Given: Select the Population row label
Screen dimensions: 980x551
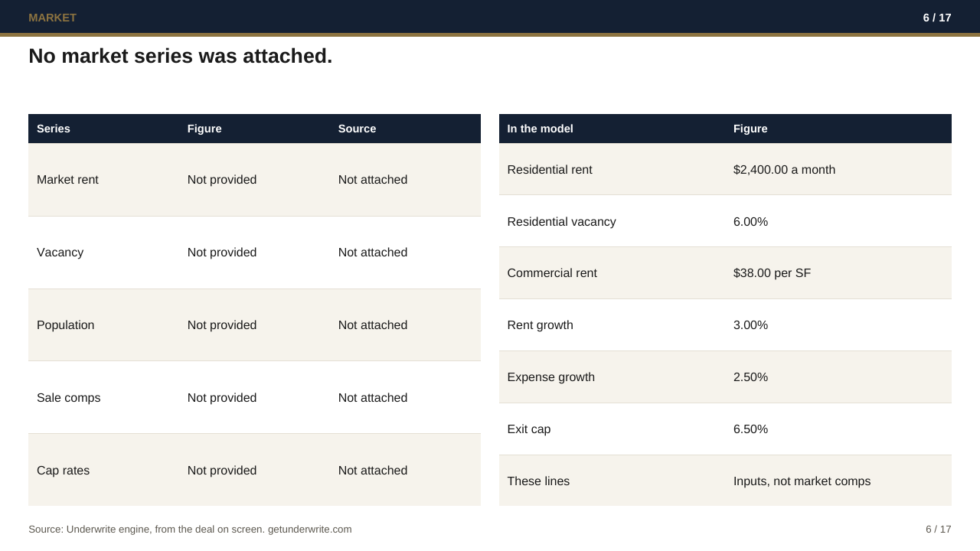Looking at the screenshot, I should (x=65, y=325).
